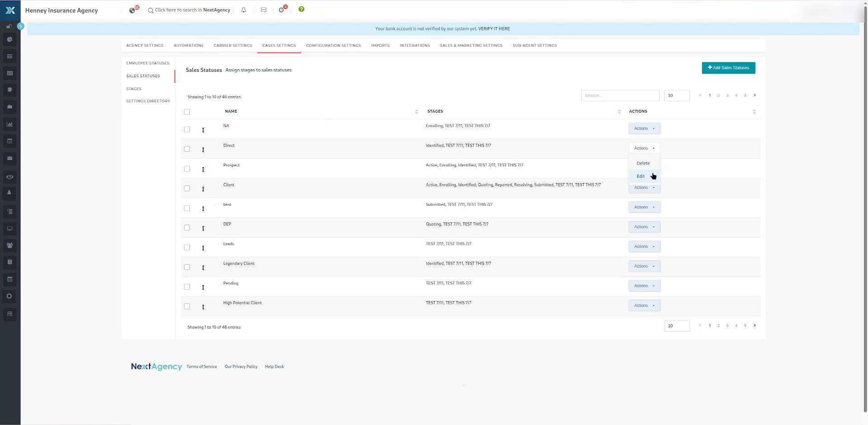Screen dimensions: 868x425
Task: Select Edit from the open Actions menu
Action: click(x=644, y=176)
